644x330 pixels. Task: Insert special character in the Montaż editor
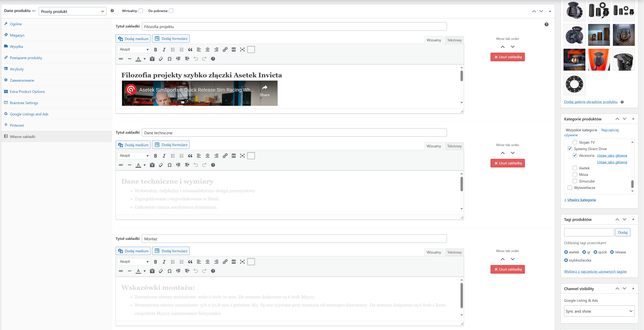pyautogui.click(x=169, y=271)
